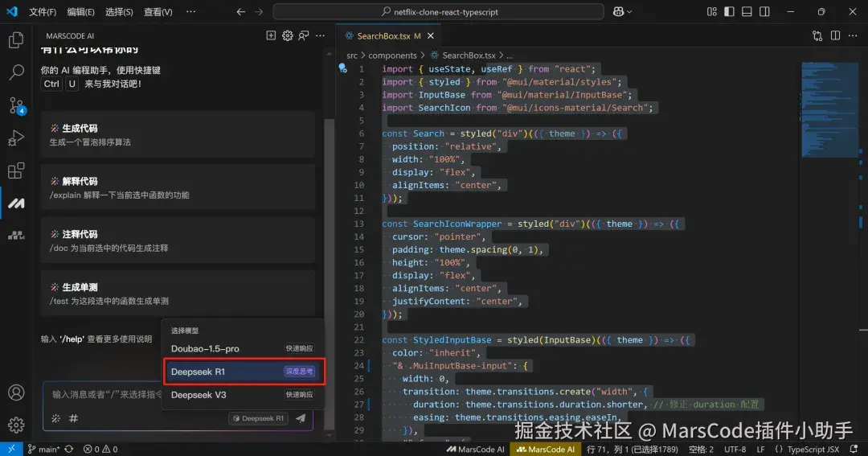The width and height of the screenshot is (868, 456).
Task: Click the first MarsCode AI status bar item
Action: tap(475, 450)
